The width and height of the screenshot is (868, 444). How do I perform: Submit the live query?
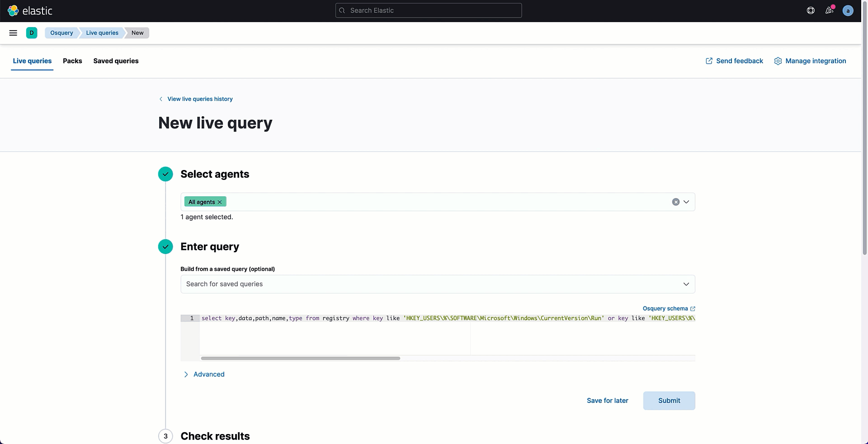pyautogui.click(x=669, y=401)
